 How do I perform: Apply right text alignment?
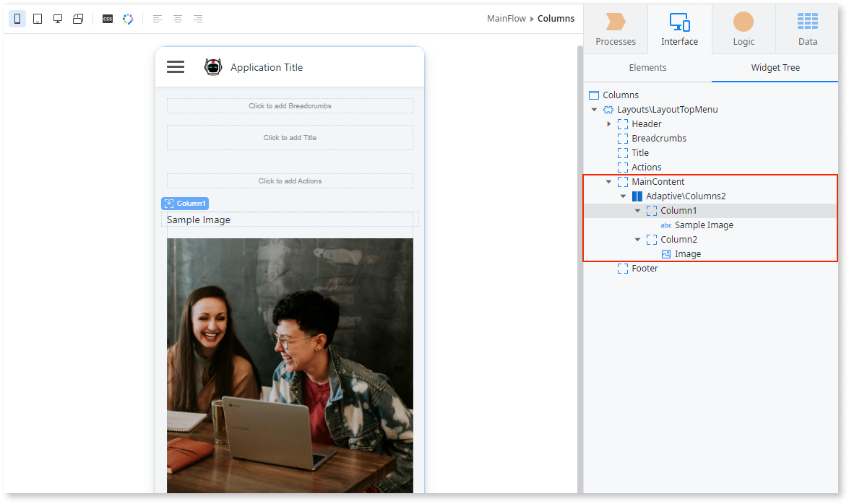pyautogui.click(x=197, y=19)
